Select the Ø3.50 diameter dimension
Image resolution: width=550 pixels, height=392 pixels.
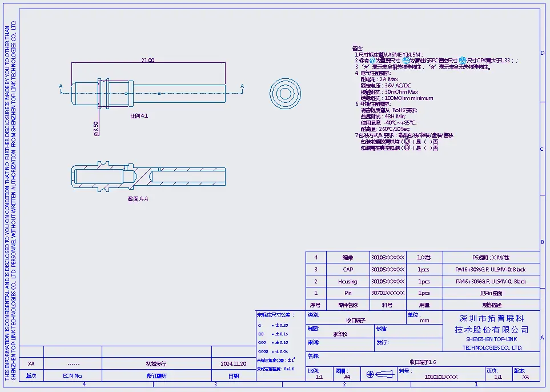[96, 127]
